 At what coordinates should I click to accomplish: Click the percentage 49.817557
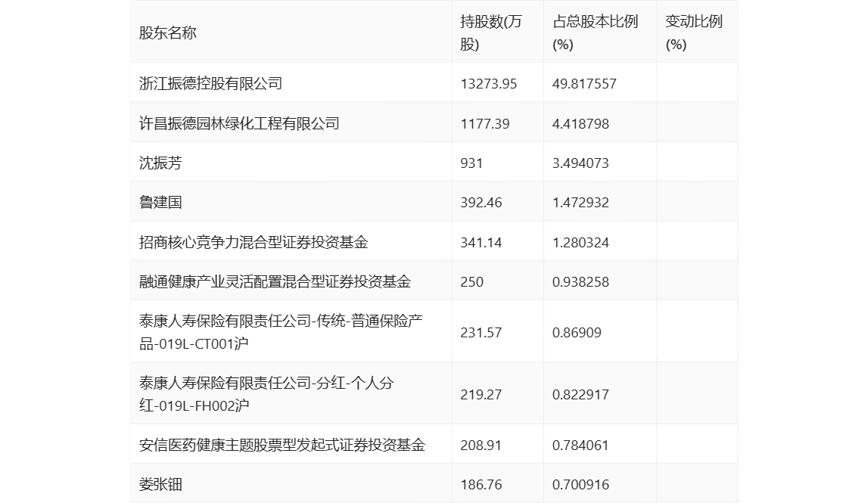click(584, 83)
